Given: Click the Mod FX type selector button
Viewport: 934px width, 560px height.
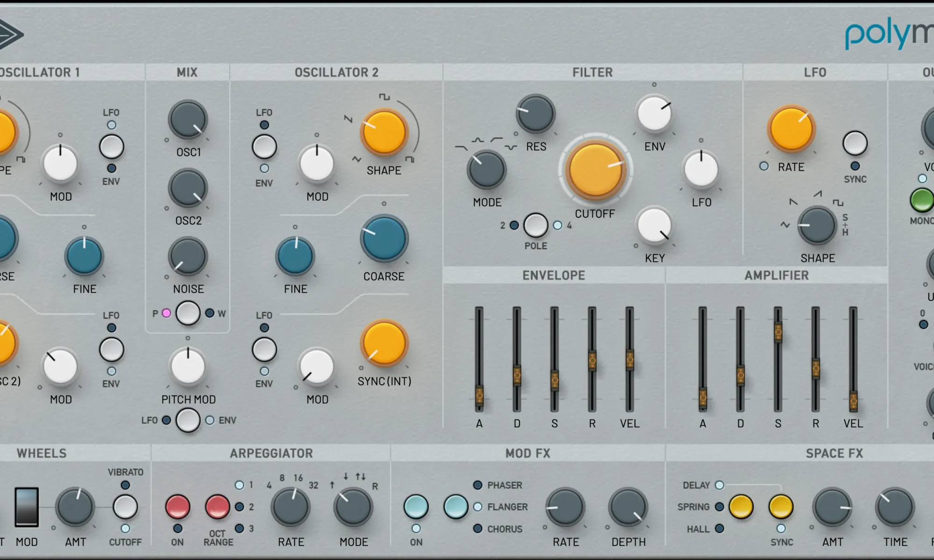Looking at the screenshot, I should click(455, 507).
